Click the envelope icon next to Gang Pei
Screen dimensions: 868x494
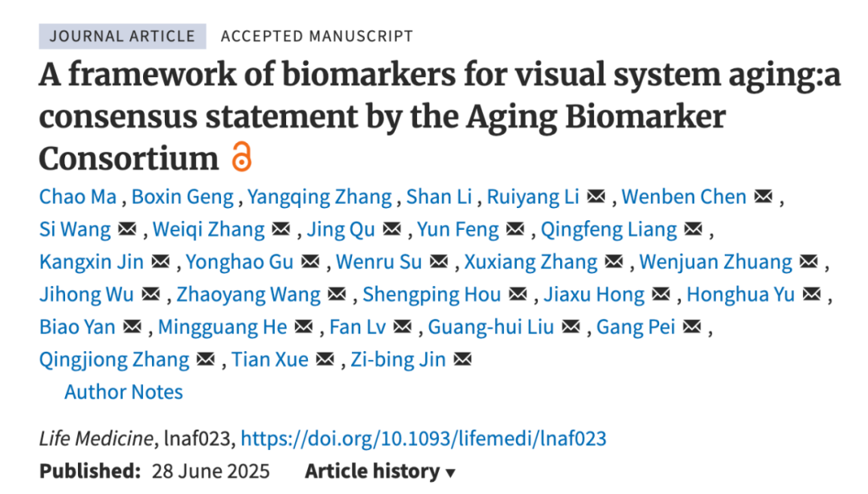[692, 327]
